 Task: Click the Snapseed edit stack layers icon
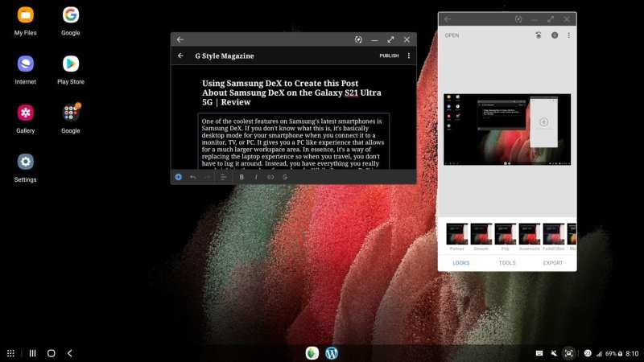click(539, 35)
